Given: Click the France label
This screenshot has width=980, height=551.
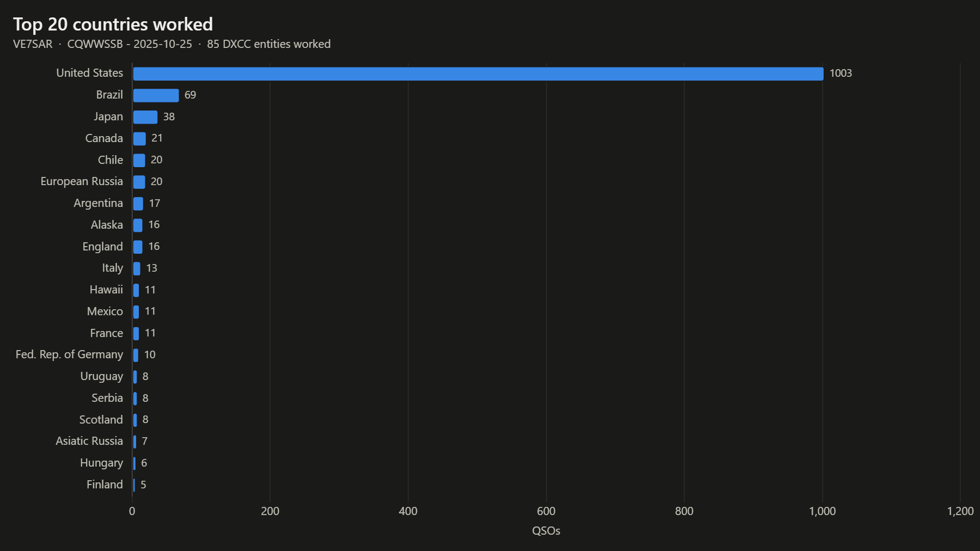Looking at the screenshot, I should pyautogui.click(x=107, y=333).
